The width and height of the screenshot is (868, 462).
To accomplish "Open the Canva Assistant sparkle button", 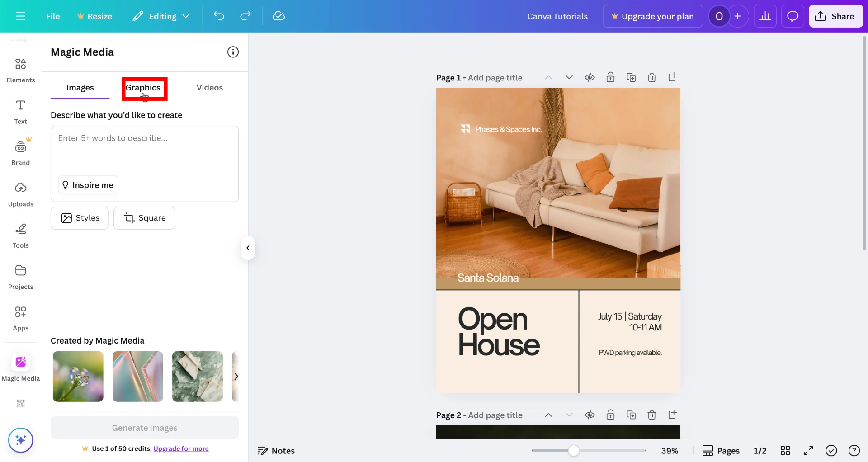I will (20, 440).
